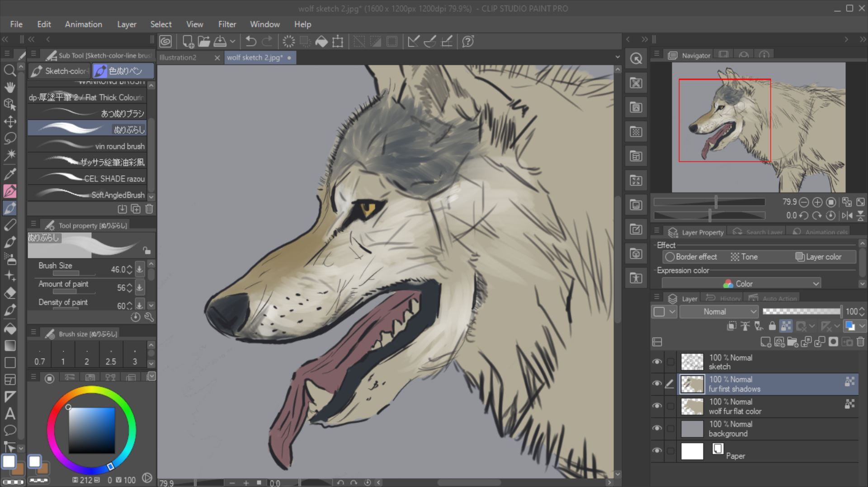Image resolution: width=868 pixels, height=487 pixels.
Task: Open Clip Studio launcher icon
Action: (166, 42)
